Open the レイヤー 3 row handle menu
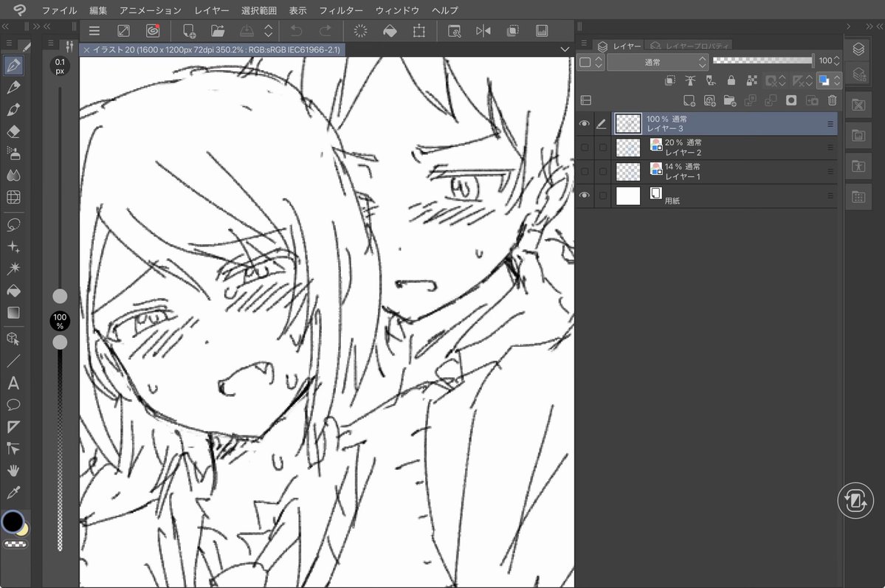 pyautogui.click(x=830, y=124)
